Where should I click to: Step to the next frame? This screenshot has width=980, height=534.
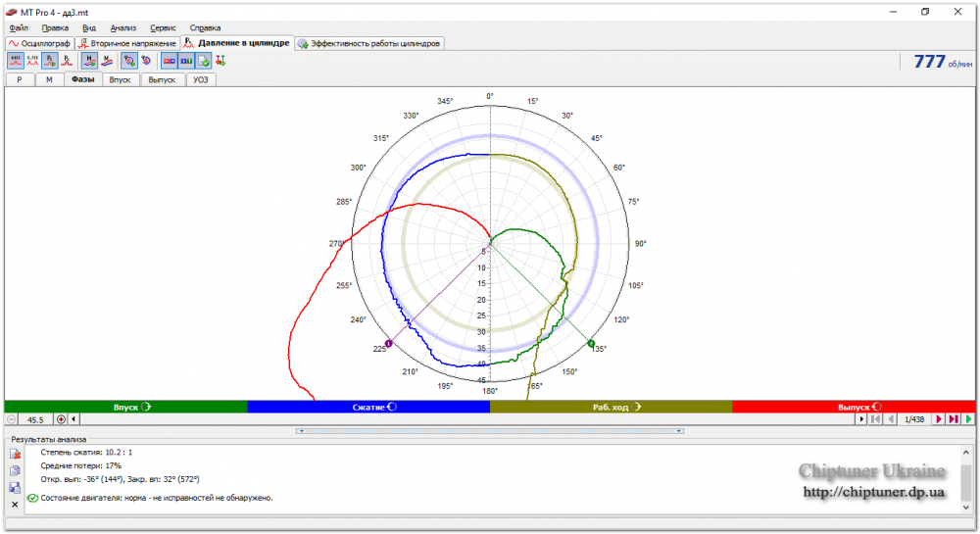tap(939, 419)
